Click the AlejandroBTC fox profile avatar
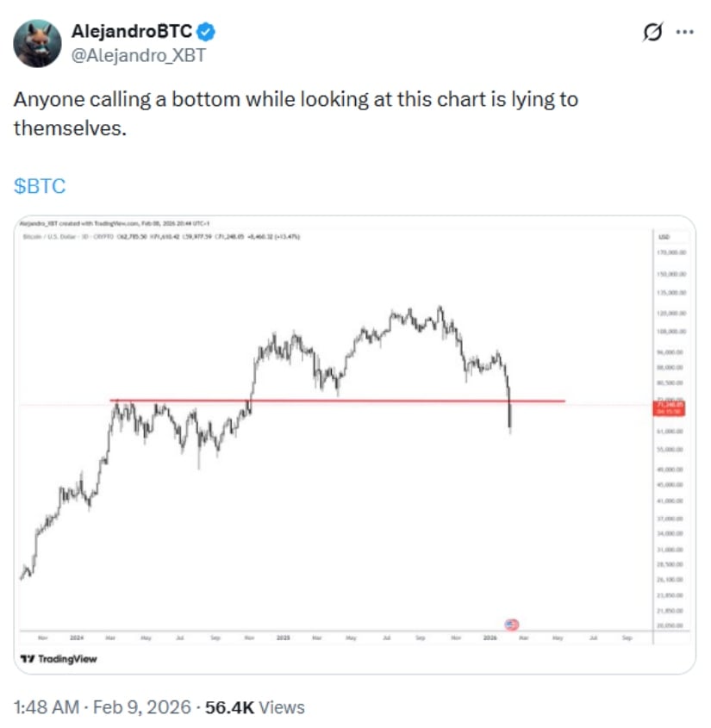Image resolution: width=711 pixels, height=728 pixels. click(36, 43)
